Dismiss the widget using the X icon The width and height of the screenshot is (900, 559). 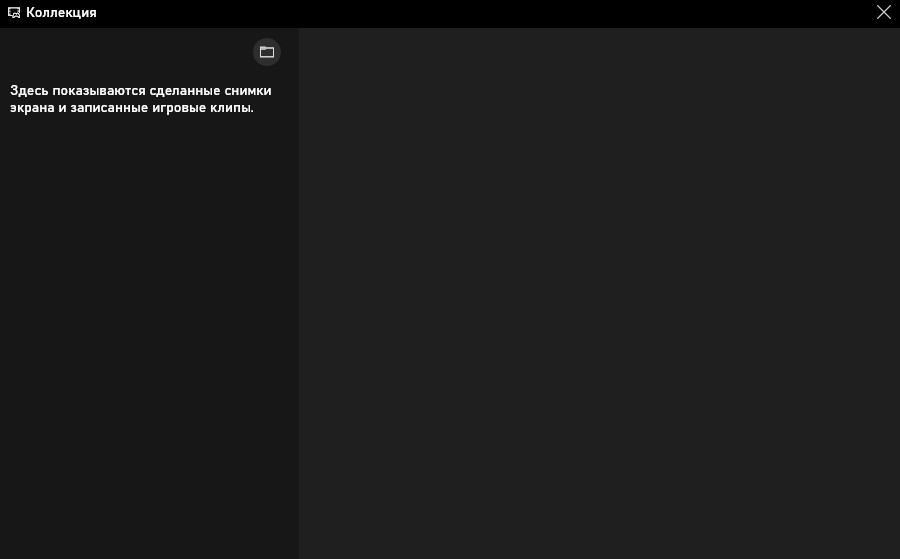point(883,13)
